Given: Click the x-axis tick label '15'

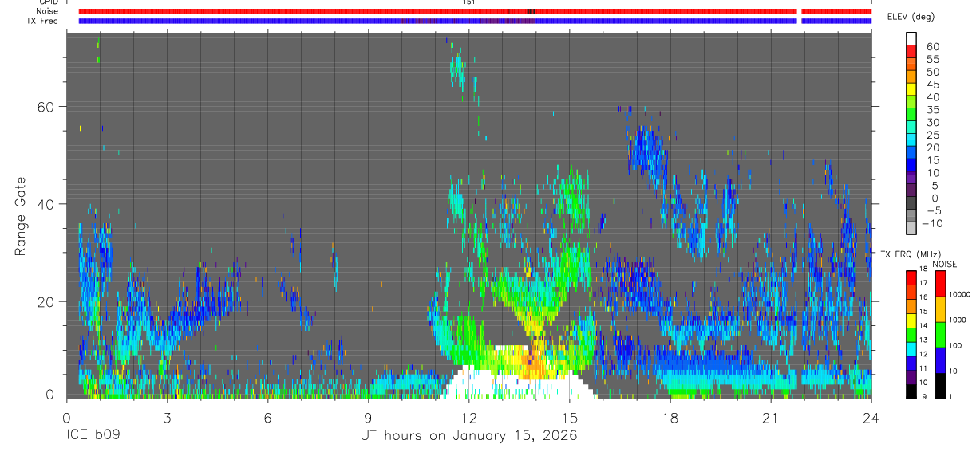Looking at the screenshot, I should [x=570, y=418].
